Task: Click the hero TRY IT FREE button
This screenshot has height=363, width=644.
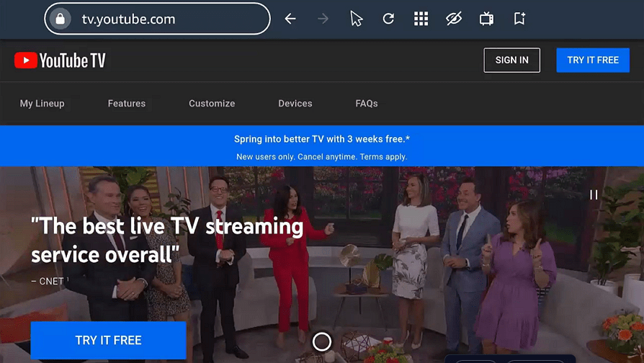Action: point(109,341)
